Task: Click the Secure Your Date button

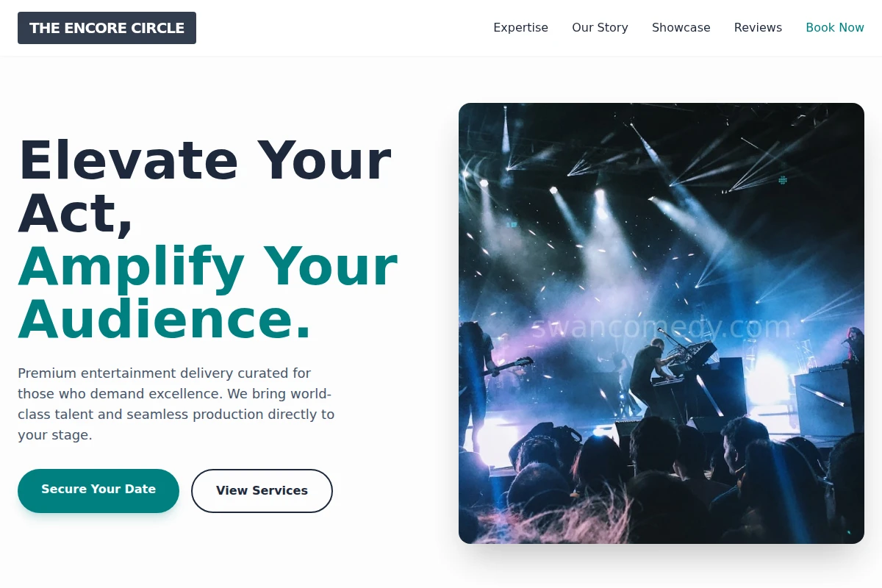Action: tap(98, 490)
